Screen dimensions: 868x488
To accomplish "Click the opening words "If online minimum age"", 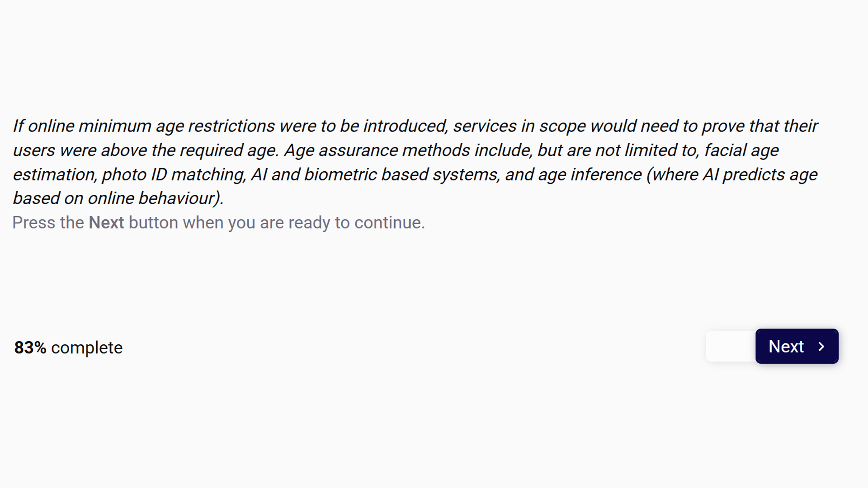I will pos(99,126).
